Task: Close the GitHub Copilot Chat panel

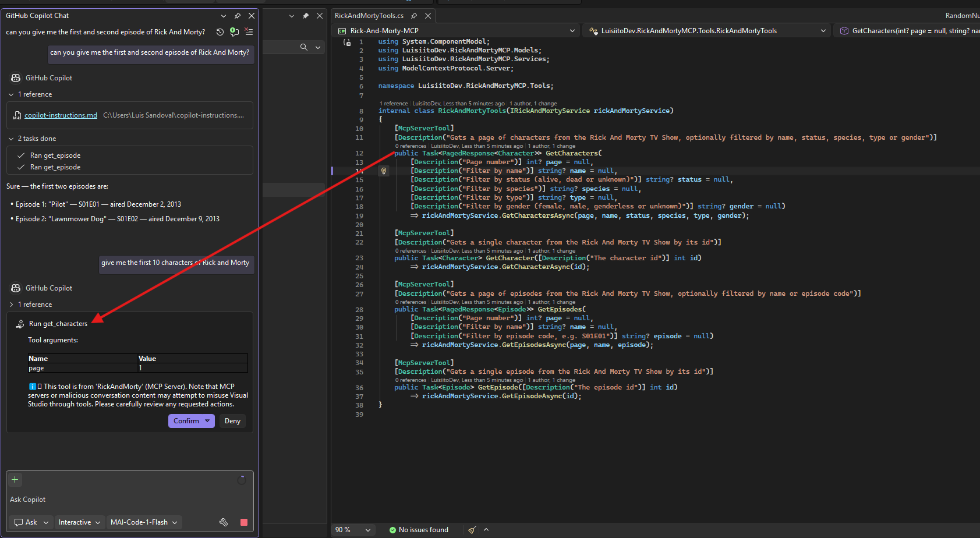Action: pyautogui.click(x=252, y=16)
